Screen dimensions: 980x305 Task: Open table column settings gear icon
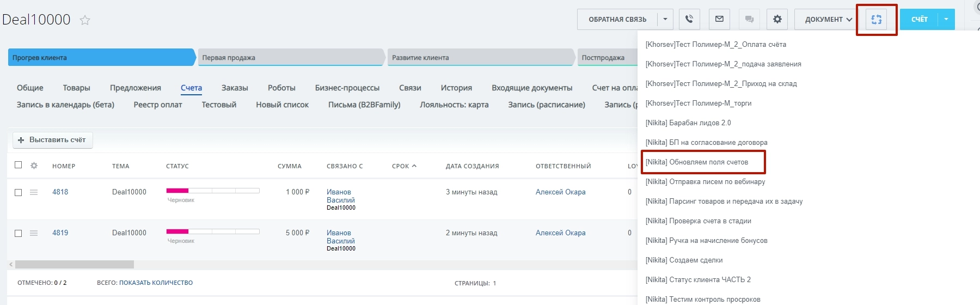click(x=34, y=166)
